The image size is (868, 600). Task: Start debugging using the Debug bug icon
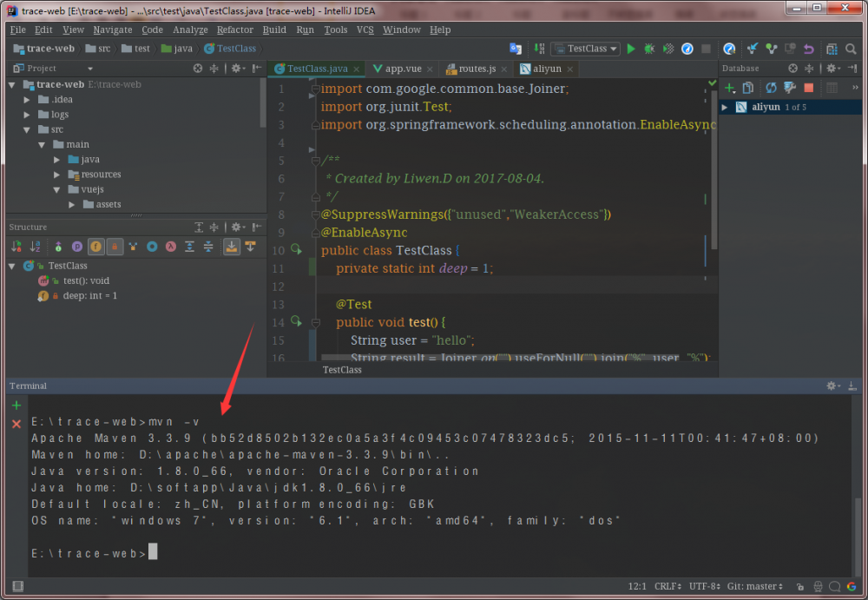(648, 49)
